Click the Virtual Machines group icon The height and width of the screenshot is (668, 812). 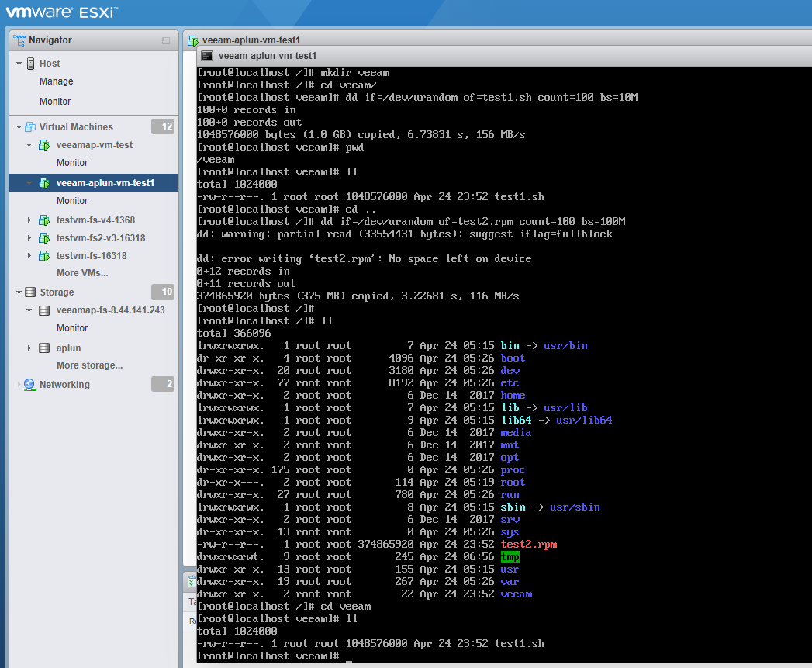click(30, 127)
